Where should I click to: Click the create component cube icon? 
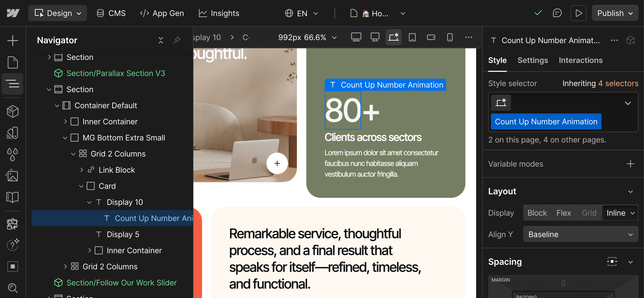(631, 40)
